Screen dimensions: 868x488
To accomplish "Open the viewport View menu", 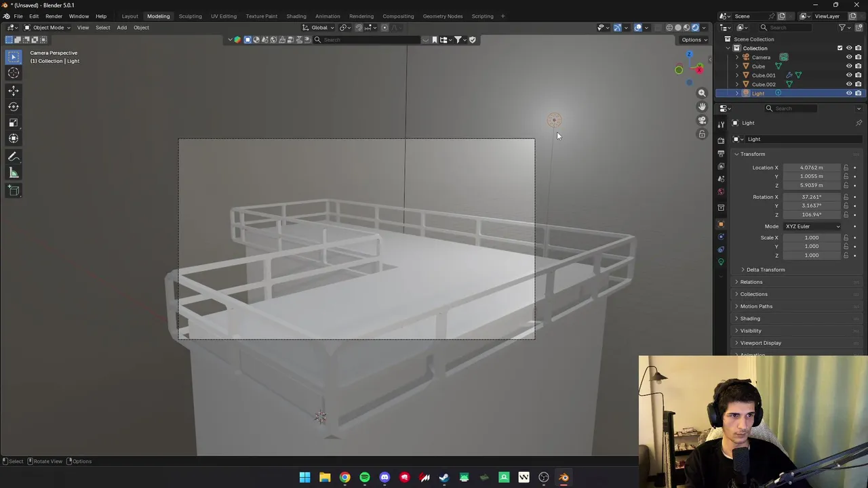I will pyautogui.click(x=83, y=28).
